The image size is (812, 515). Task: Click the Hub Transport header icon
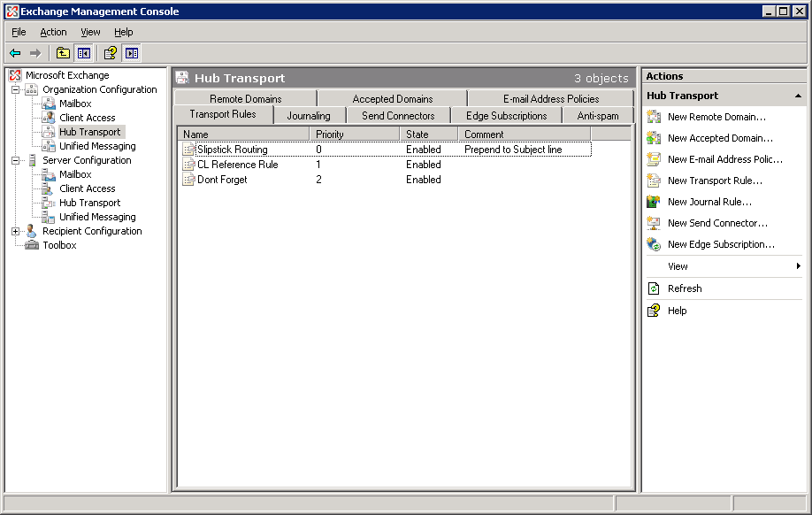[182, 78]
